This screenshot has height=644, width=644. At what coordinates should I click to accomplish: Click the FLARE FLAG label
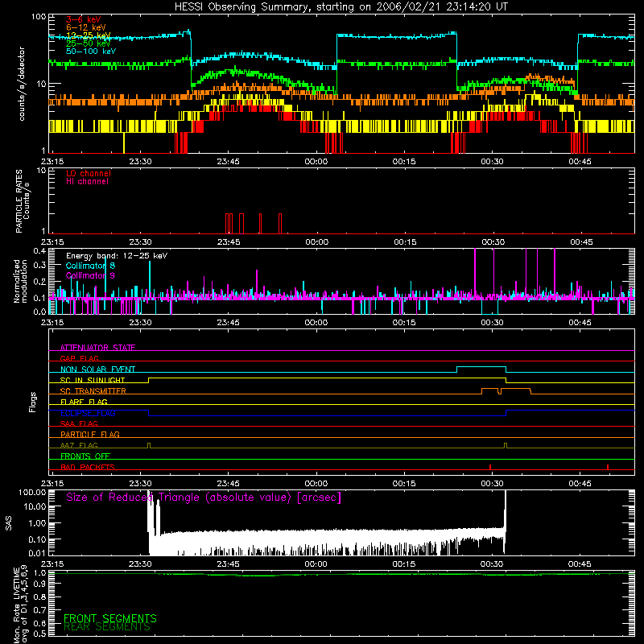84,402
